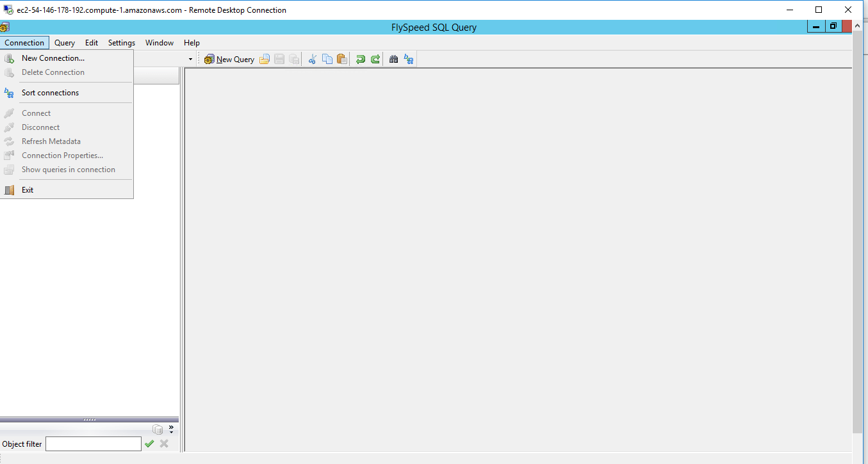Select New Connection from the Connection menu
This screenshot has width=868, height=464.
coord(53,58)
